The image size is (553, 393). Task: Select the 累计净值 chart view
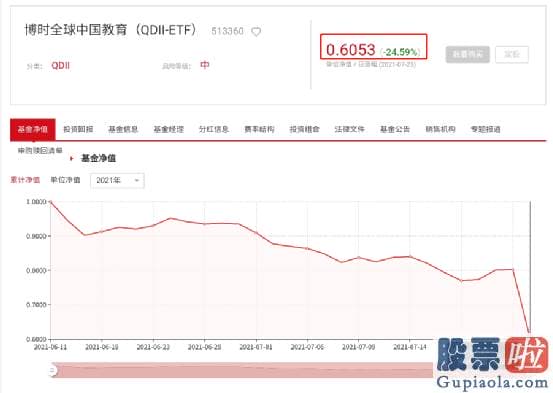(25, 180)
